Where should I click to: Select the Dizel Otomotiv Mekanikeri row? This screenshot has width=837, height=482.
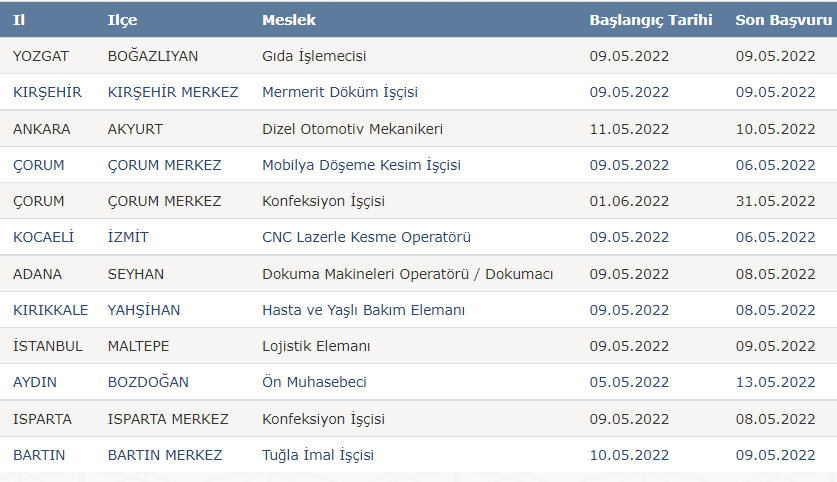point(418,129)
